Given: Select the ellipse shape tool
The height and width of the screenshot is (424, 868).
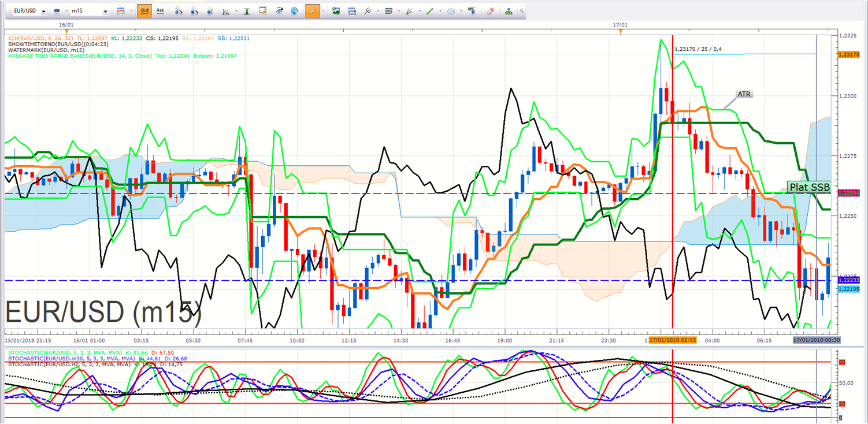Looking at the screenshot, I should [451, 11].
